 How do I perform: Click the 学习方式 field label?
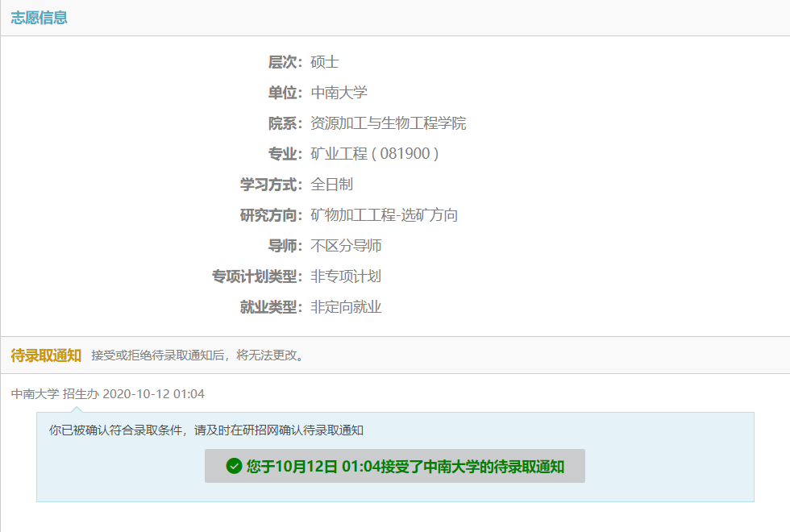(271, 185)
